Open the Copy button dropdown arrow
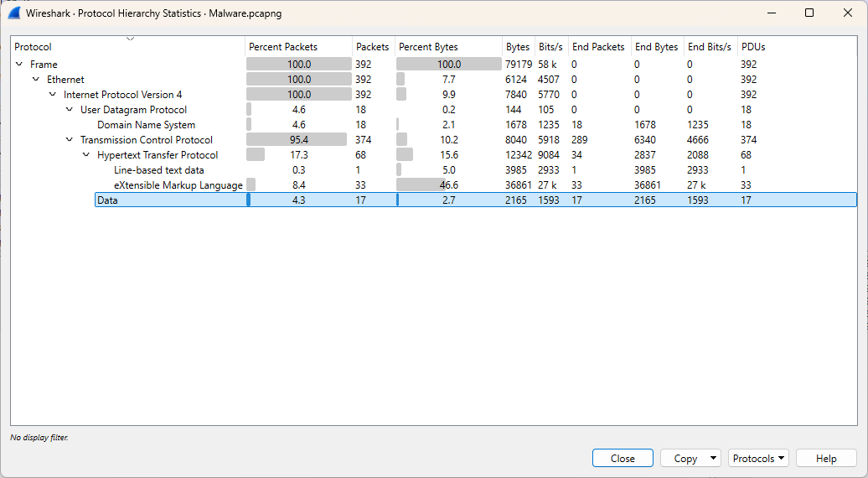This screenshot has height=478, width=868. (713, 458)
